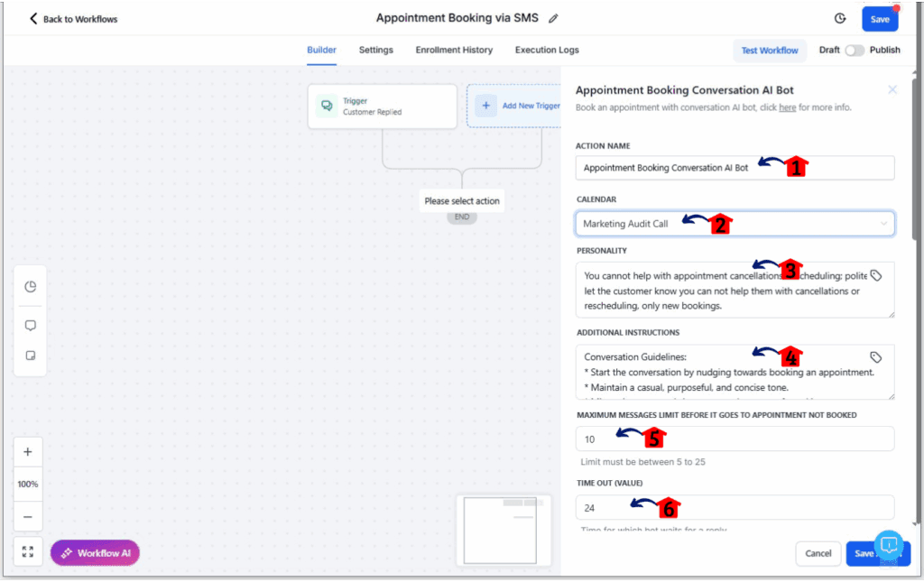The image size is (924, 582).
Task: Click the Test Workflow button
Action: tap(770, 51)
